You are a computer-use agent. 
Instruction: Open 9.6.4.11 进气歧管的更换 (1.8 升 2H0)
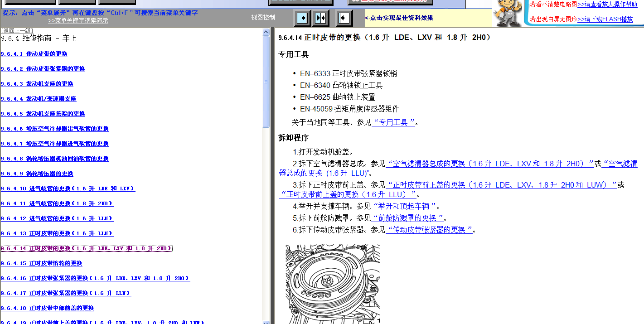[57, 203]
